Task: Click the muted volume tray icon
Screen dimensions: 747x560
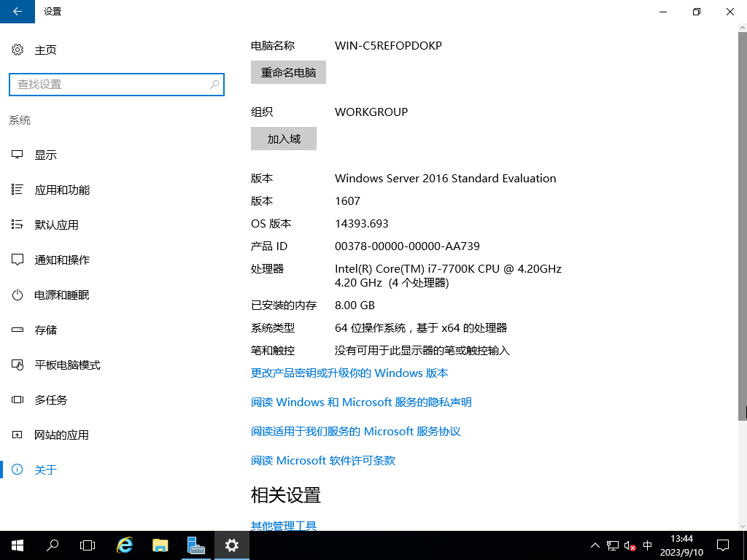Action: (x=630, y=545)
